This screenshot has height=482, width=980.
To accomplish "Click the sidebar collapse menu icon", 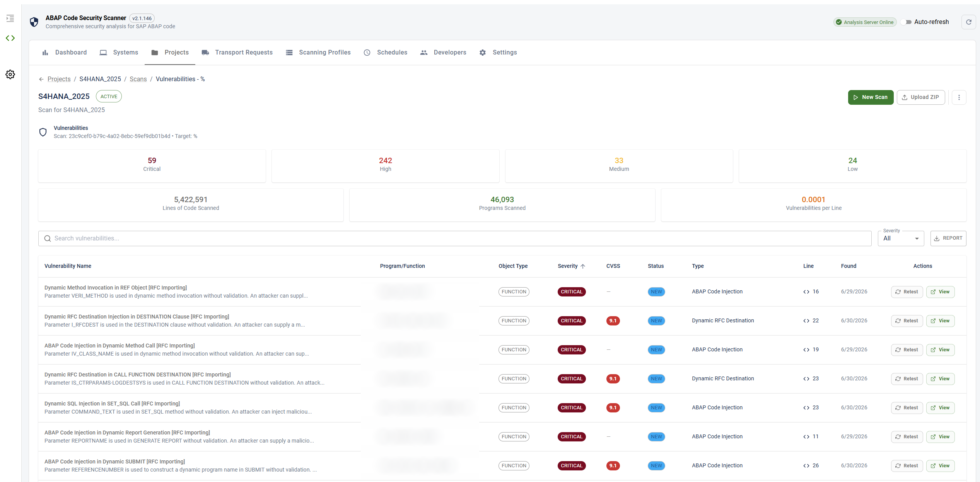I will pyautogui.click(x=10, y=18).
